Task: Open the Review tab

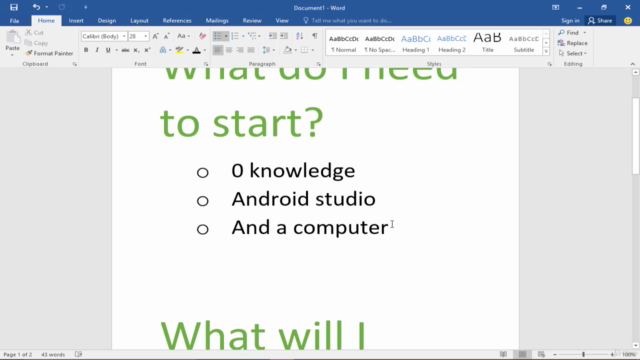Action: (252, 20)
